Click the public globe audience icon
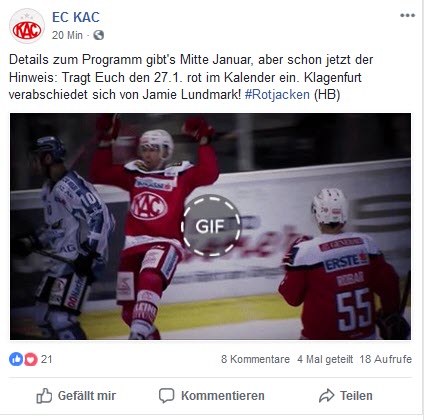 click(99, 35)
